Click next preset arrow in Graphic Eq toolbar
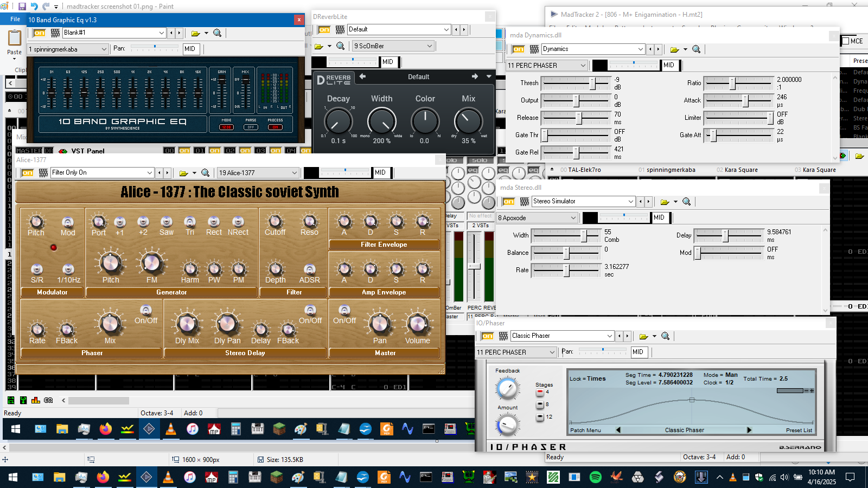 click(179, 33)
